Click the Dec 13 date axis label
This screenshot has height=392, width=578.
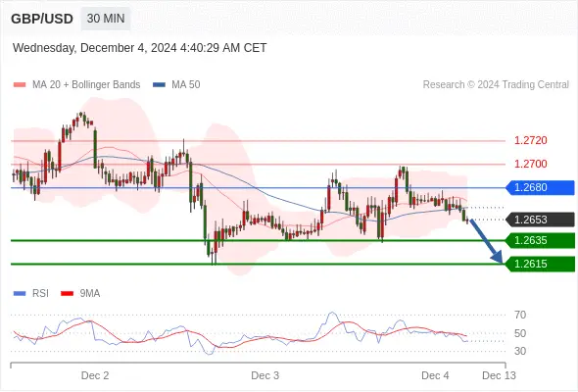[x=499, y=375]
